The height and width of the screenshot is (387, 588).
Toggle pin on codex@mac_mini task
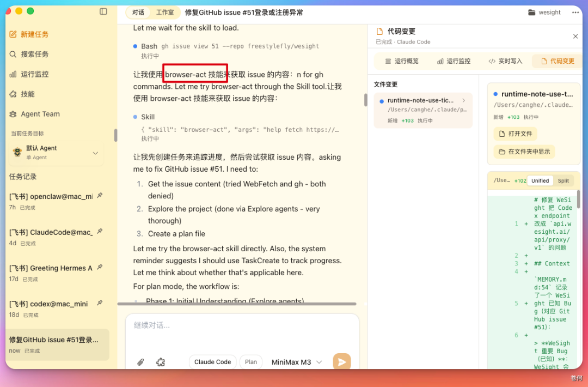tap(100, 303)
